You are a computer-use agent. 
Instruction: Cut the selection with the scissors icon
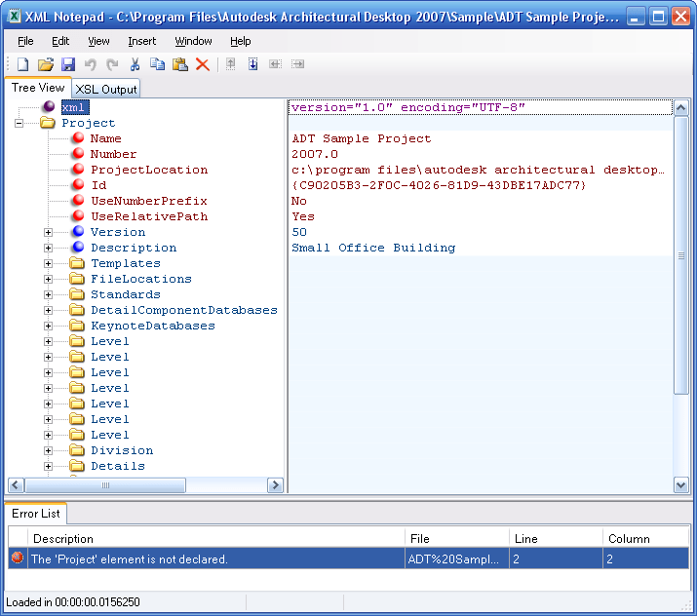tap(135, 64)
